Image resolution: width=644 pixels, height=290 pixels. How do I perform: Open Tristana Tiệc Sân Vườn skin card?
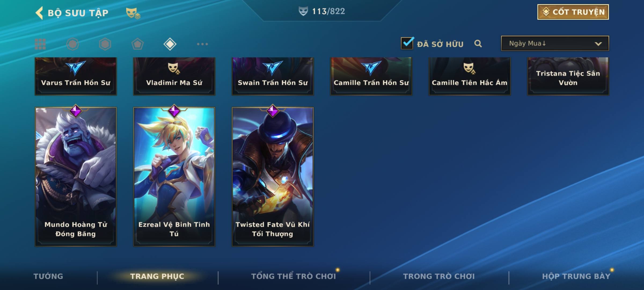pos(568,76)
